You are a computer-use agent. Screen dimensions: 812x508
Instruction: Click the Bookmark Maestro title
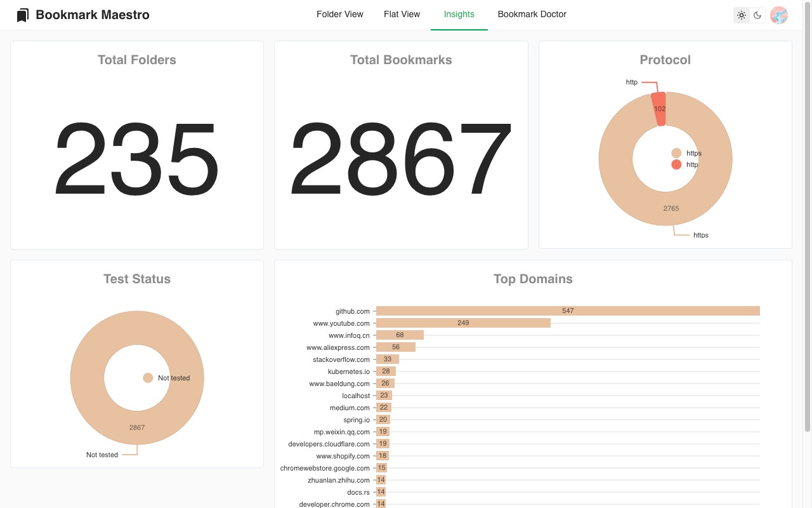[93, 15]
